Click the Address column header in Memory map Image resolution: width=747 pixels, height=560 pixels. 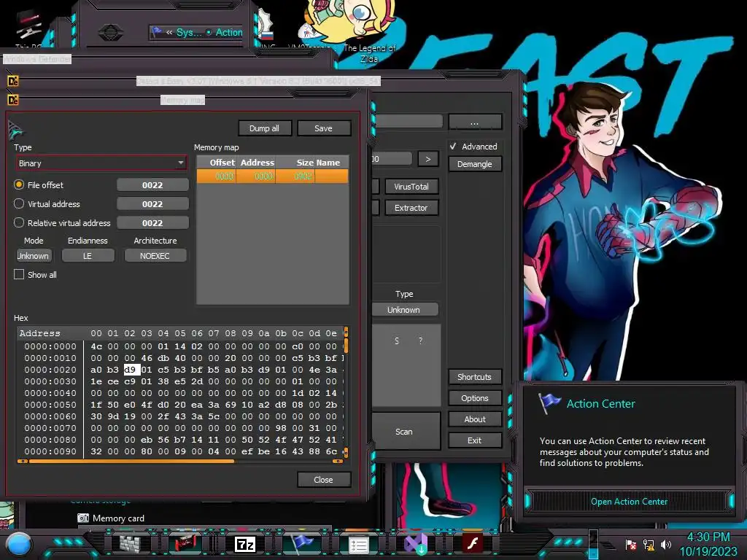tap(257, 163)
